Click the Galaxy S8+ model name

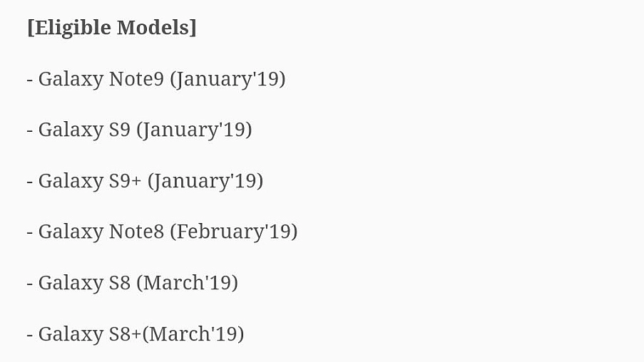(90, 333)
